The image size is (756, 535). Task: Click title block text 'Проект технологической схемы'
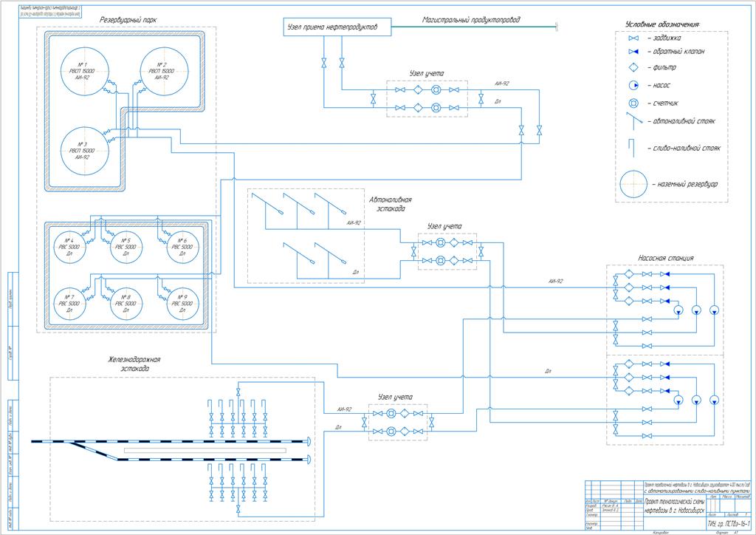tap(674, 502)
